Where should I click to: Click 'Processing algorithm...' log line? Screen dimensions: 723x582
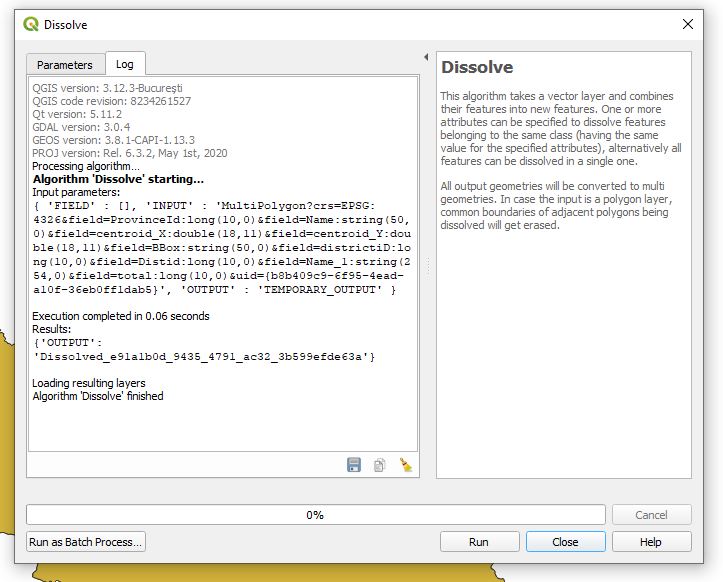(x=86, y=166)
